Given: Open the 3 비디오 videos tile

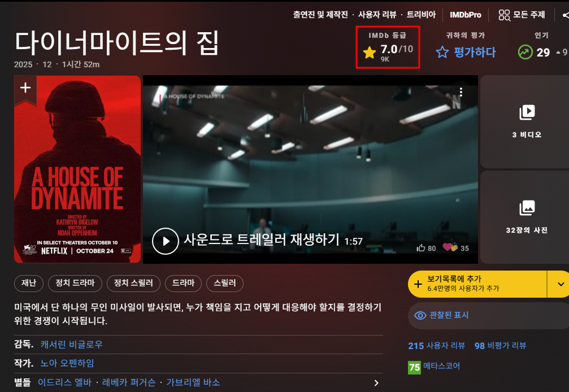Looking at the screenshot, I should (526, 121).
